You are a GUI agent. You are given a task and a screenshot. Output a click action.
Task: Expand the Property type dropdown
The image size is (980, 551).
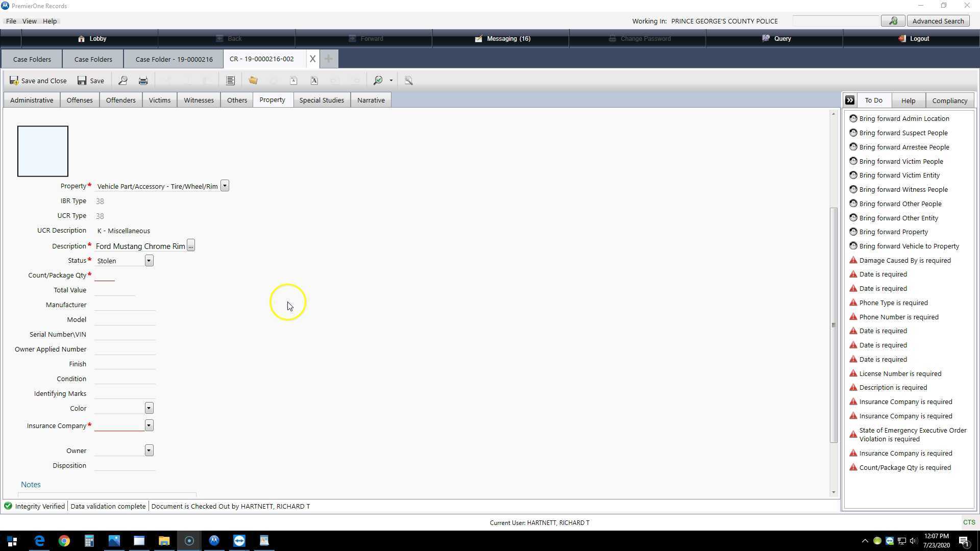[x=225, y=186]
